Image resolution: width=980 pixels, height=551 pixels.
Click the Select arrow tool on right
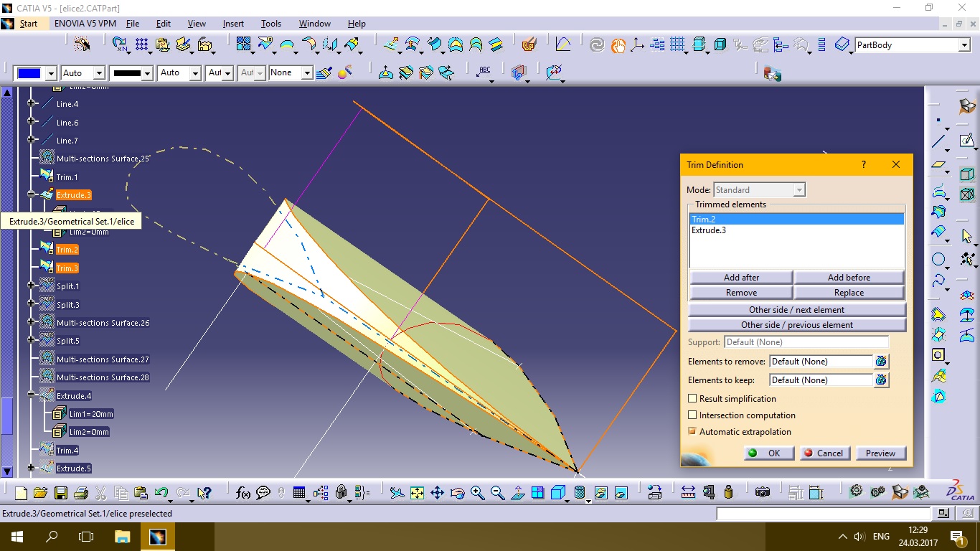point(967,236)
